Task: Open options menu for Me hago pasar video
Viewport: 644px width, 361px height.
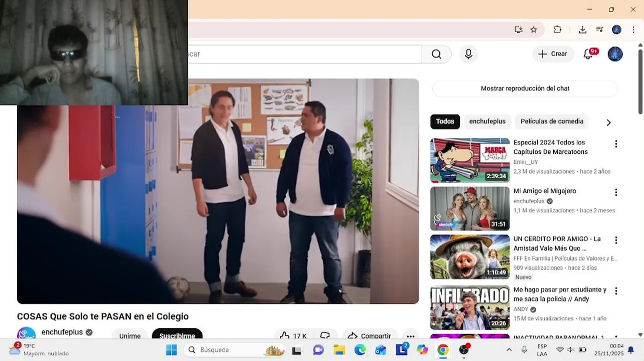Action: 616,291
